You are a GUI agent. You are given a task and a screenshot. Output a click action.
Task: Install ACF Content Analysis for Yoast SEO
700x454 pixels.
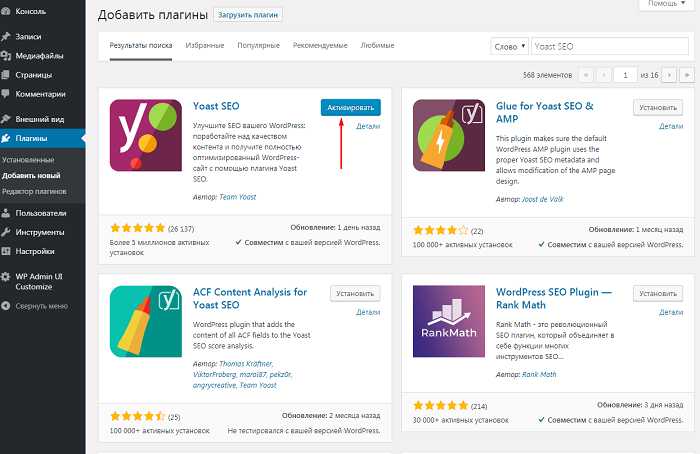[356, 294]
